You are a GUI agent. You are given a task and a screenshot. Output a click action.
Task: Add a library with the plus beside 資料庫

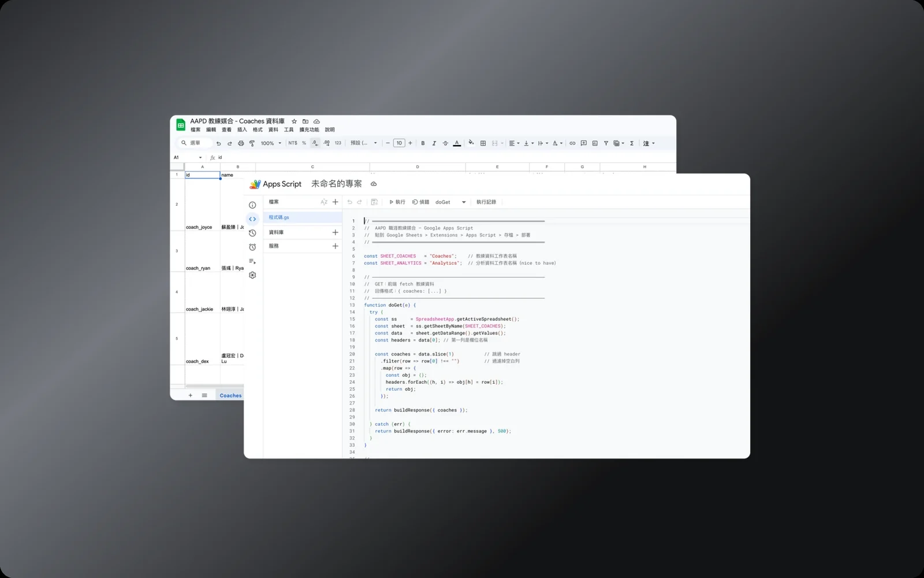click(x=336, y=232)
